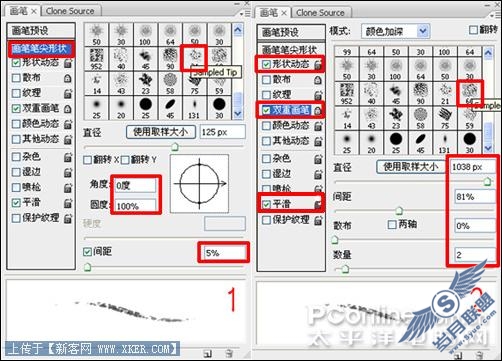Select the 131 brush tip in left panel
The height and width of the screenshot is (361, 502).
coord(194,107)
